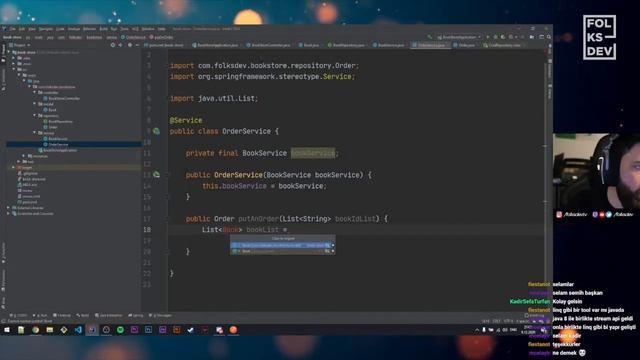Open the Build menu
Screen dimensions: 640x360
[104, 29]
